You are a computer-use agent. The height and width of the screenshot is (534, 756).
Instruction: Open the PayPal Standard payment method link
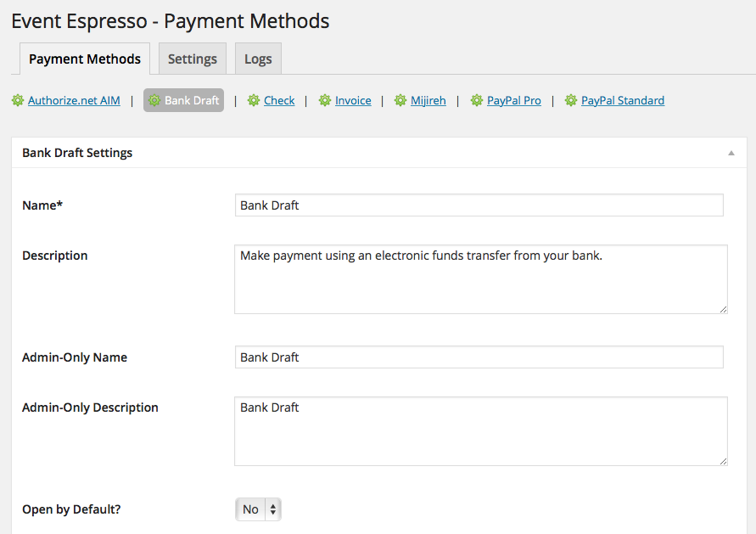pos(623,100)
